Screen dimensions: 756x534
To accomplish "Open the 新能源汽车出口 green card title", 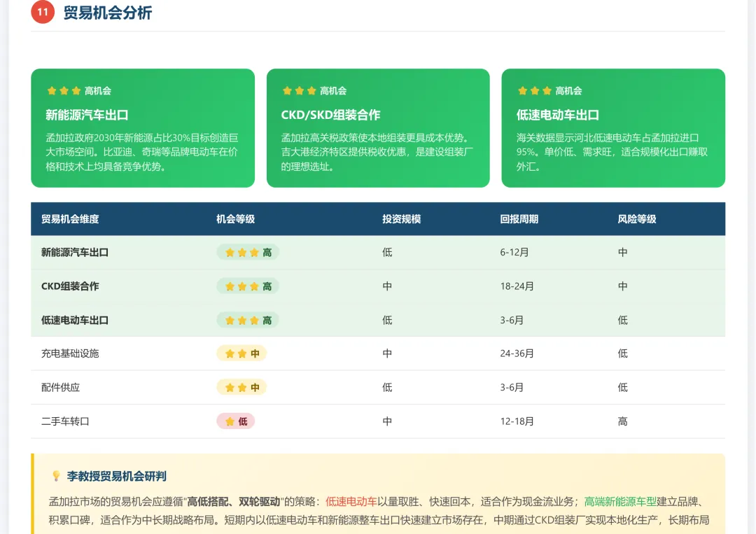I will tap(87, 115).
